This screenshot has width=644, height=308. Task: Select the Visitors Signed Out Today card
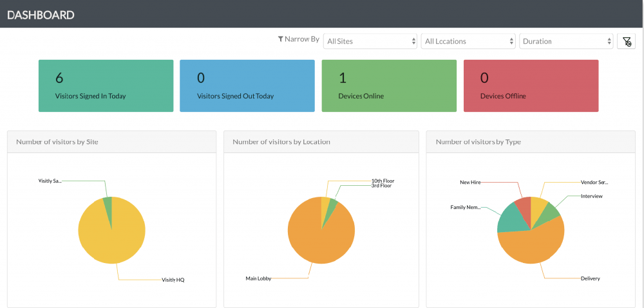pos(247,86)
